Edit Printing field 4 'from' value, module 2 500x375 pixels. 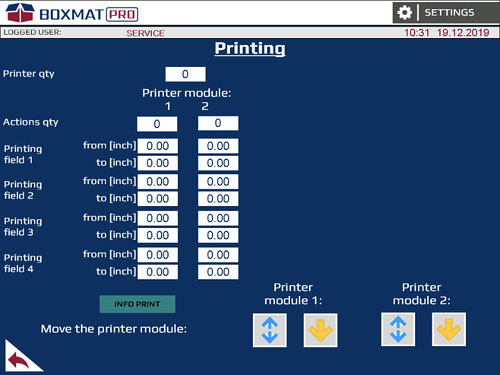(218, 255)
